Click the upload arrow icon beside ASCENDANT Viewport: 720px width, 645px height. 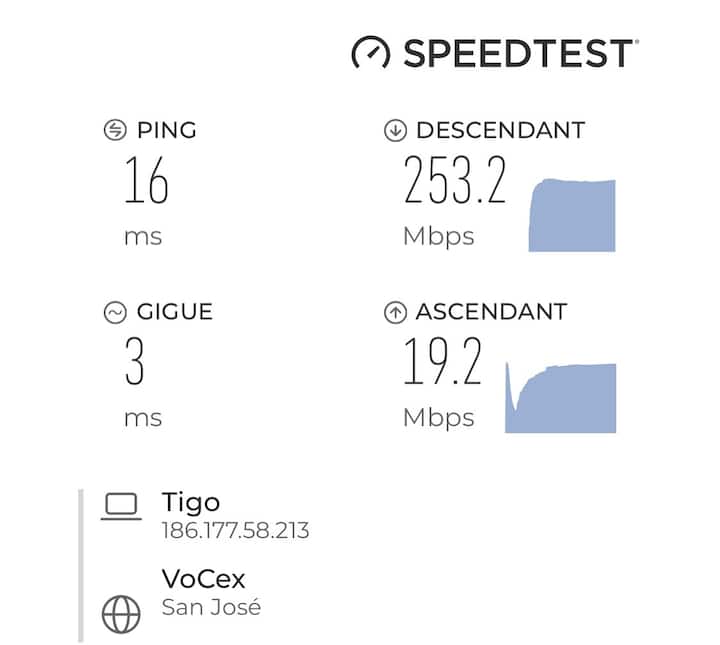coord(395,313)
